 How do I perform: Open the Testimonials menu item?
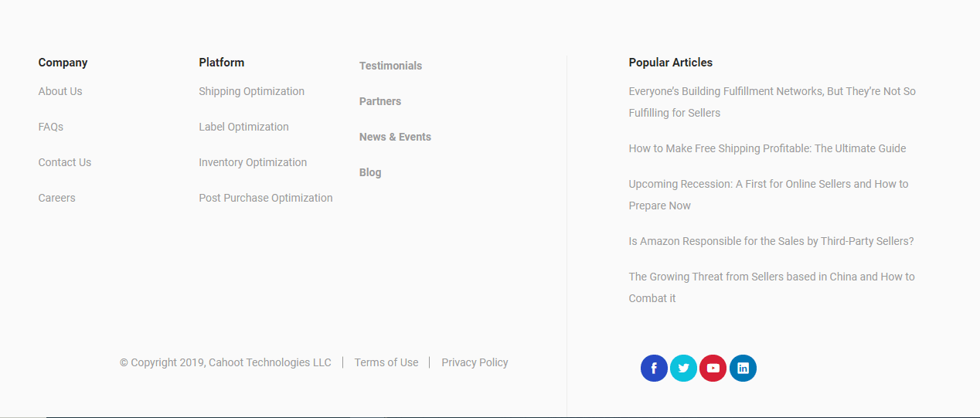(390, 66)
